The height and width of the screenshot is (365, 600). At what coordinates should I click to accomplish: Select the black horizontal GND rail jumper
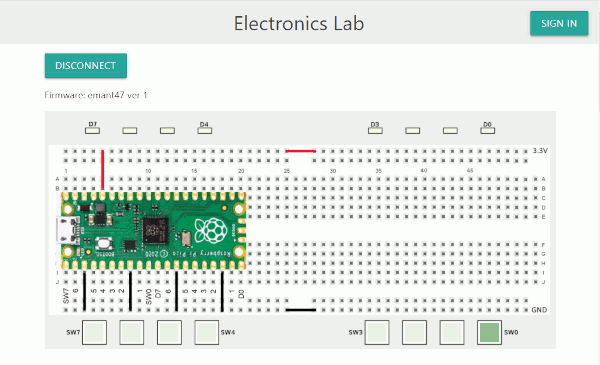tap(301, 310)
